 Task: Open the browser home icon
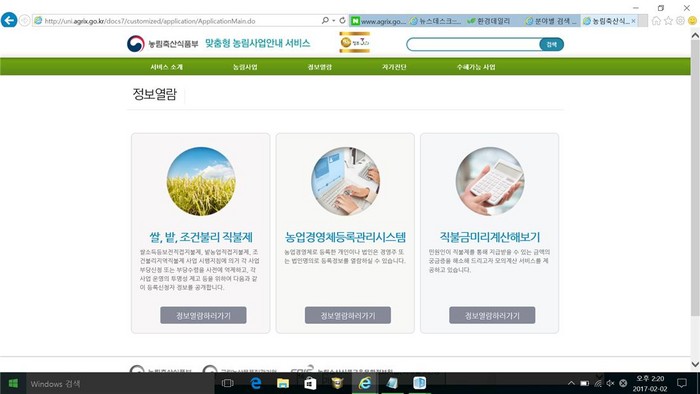coord(656,21)
